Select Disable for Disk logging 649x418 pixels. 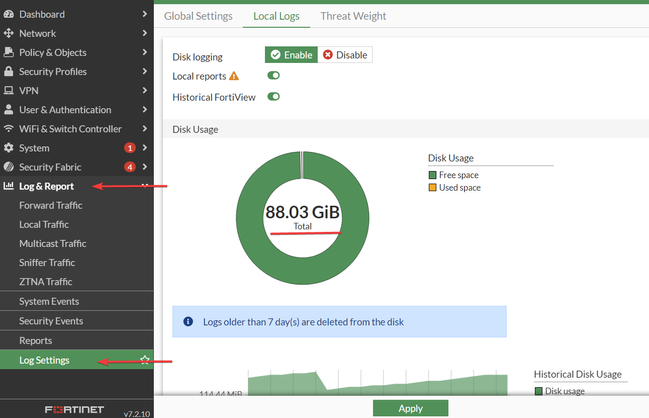pos(345,55)
